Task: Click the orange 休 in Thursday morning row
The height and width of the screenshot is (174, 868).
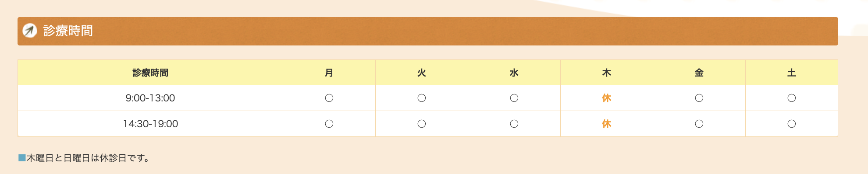Action: pyautogui.click(x=607, y=98)
